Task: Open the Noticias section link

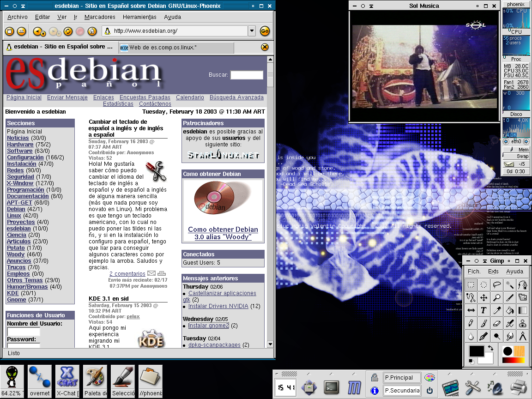Action: tap(18, 138)
